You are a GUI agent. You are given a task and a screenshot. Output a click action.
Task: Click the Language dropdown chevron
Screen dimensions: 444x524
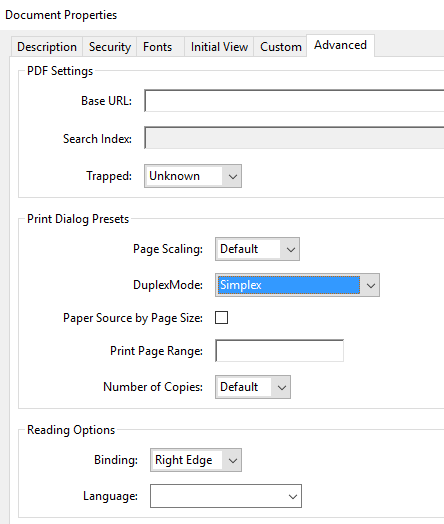[x=293, y=497]
